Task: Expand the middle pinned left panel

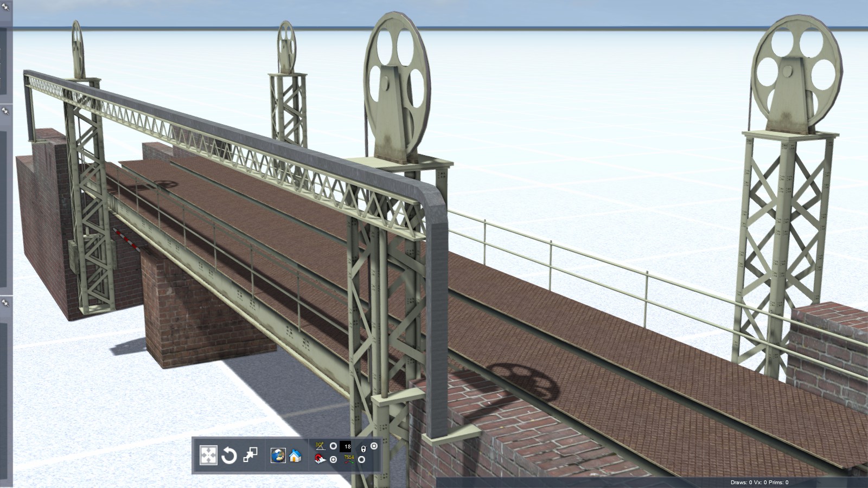Action: tap(5, 111)
